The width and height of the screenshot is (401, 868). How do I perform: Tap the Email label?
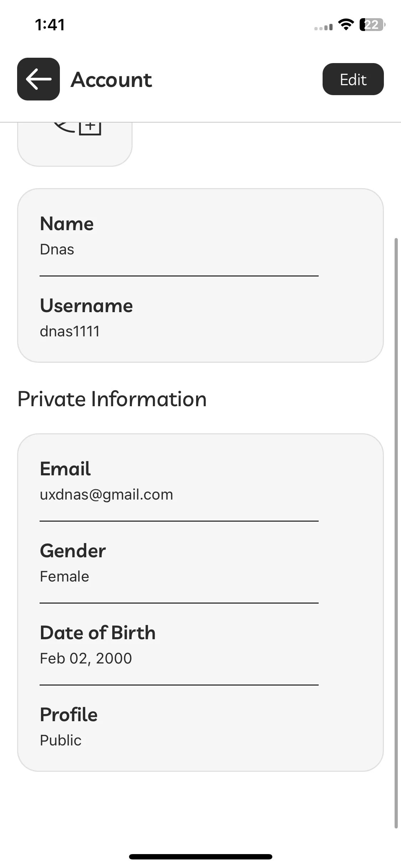65,469
